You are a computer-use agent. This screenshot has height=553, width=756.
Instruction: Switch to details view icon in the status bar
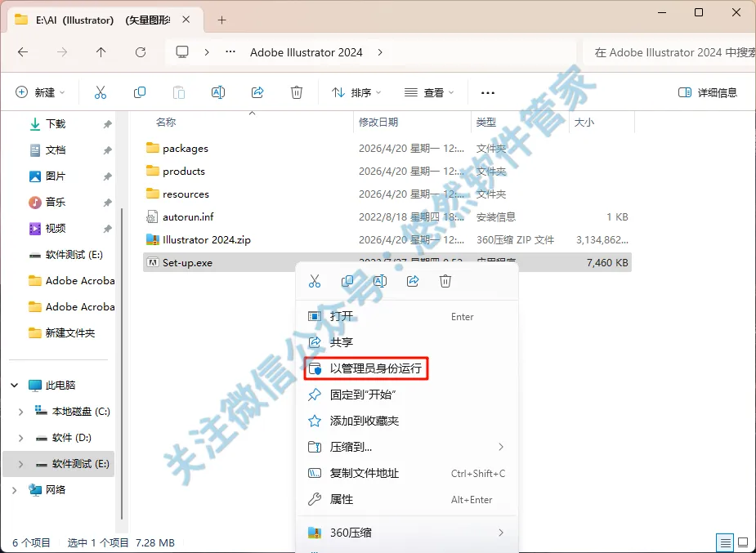(726, 543)
